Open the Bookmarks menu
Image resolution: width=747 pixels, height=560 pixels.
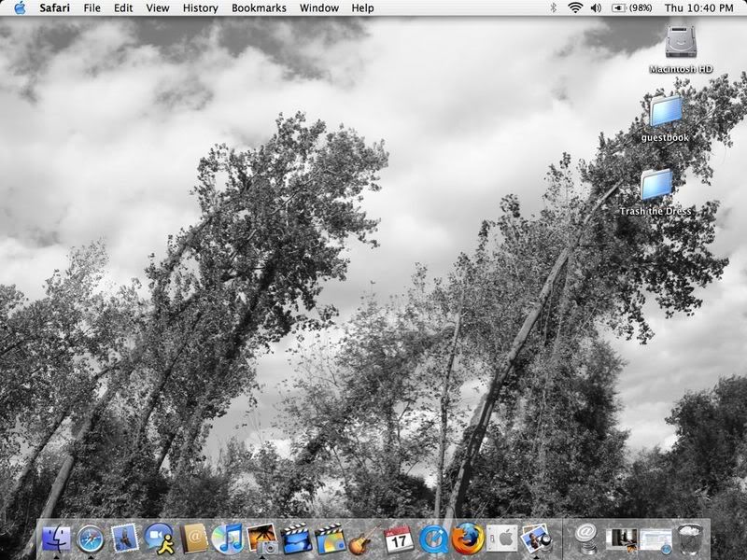259,8
